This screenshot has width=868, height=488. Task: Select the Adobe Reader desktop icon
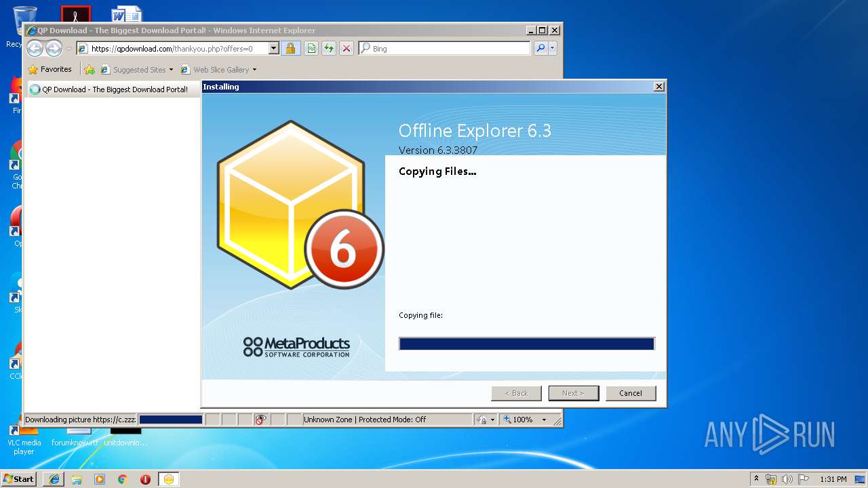[75, 14]
